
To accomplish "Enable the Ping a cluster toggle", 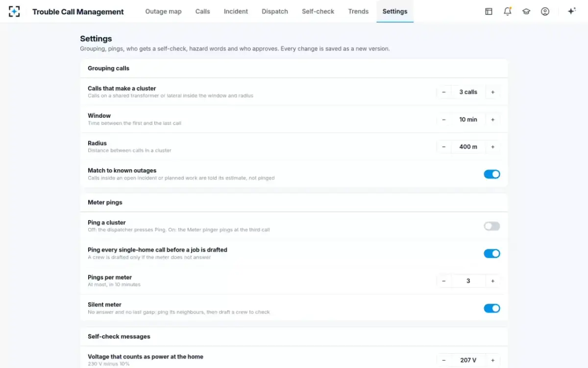I will (492, 226).
